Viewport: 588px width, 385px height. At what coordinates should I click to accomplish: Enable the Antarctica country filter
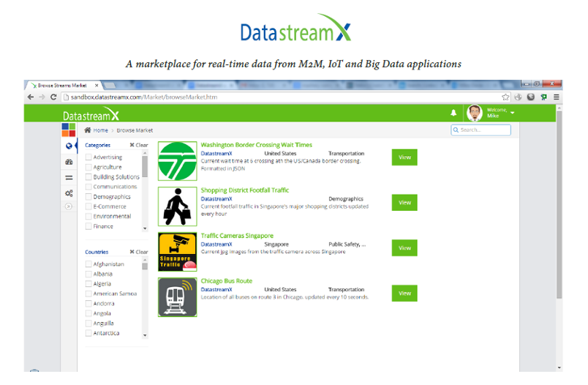(x=88, y=333)
